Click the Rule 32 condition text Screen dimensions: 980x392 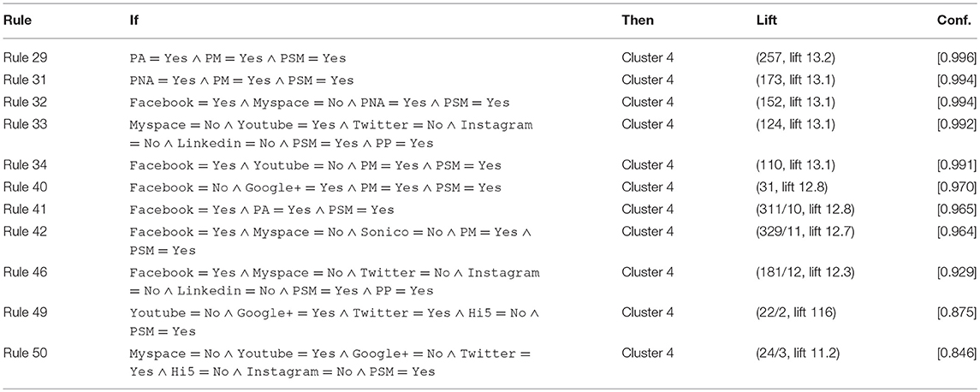[x=319, y=103]
